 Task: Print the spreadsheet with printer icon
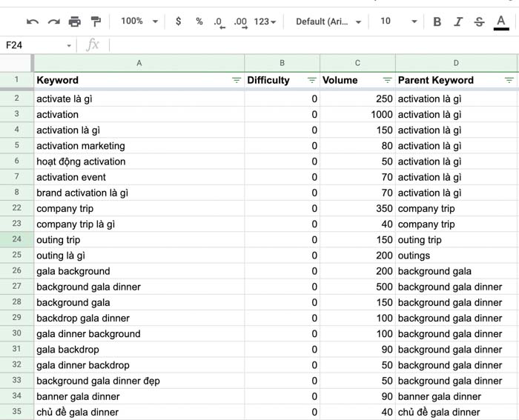tap(74, 21)
